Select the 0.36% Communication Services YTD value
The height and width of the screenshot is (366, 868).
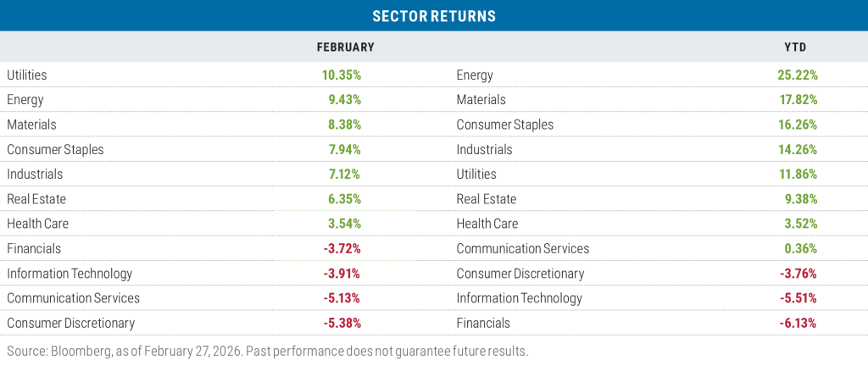799,248
